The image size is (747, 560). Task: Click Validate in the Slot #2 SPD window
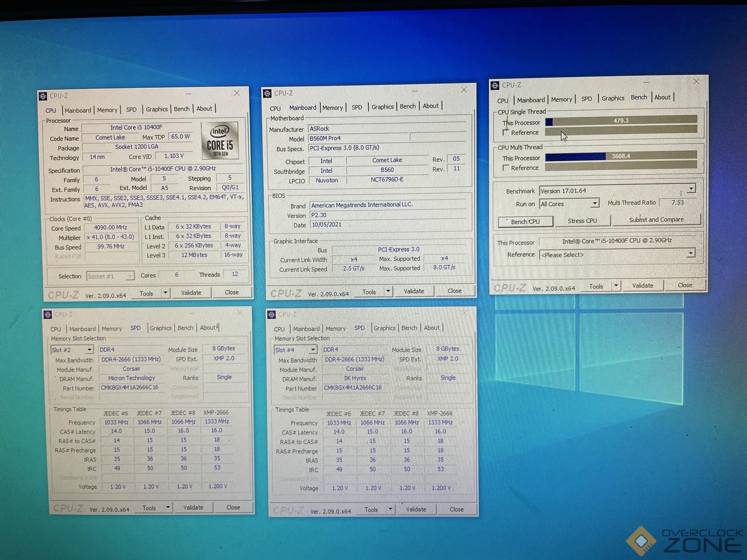(193, 507)
